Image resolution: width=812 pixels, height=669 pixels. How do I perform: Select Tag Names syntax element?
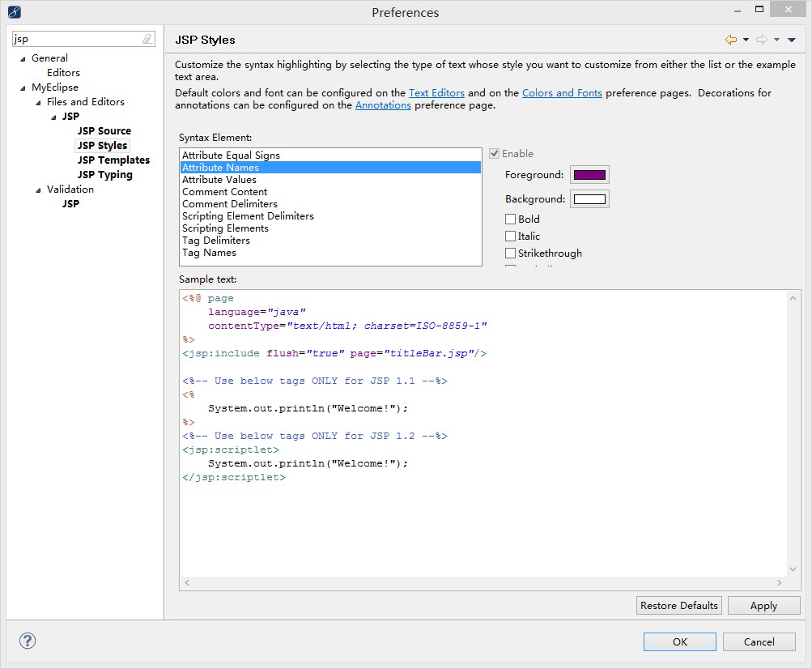[x=209, y=253]
